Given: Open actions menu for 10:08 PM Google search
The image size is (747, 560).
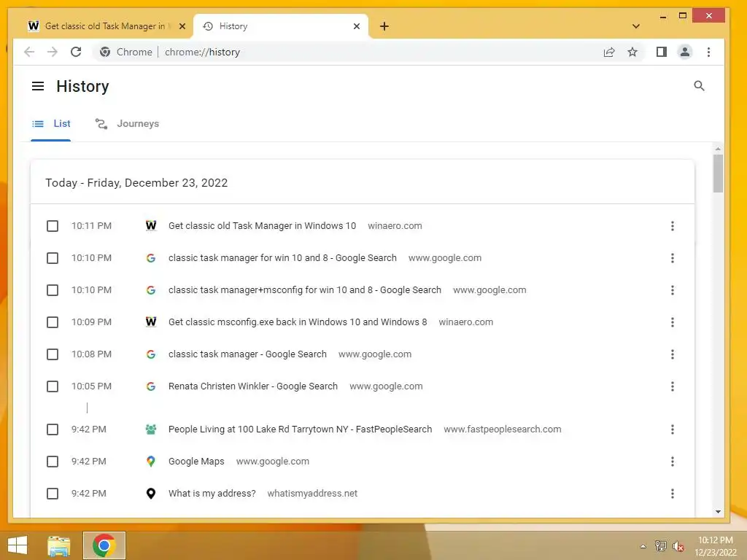Looking at the screenshot, I should tap(672, 354).
